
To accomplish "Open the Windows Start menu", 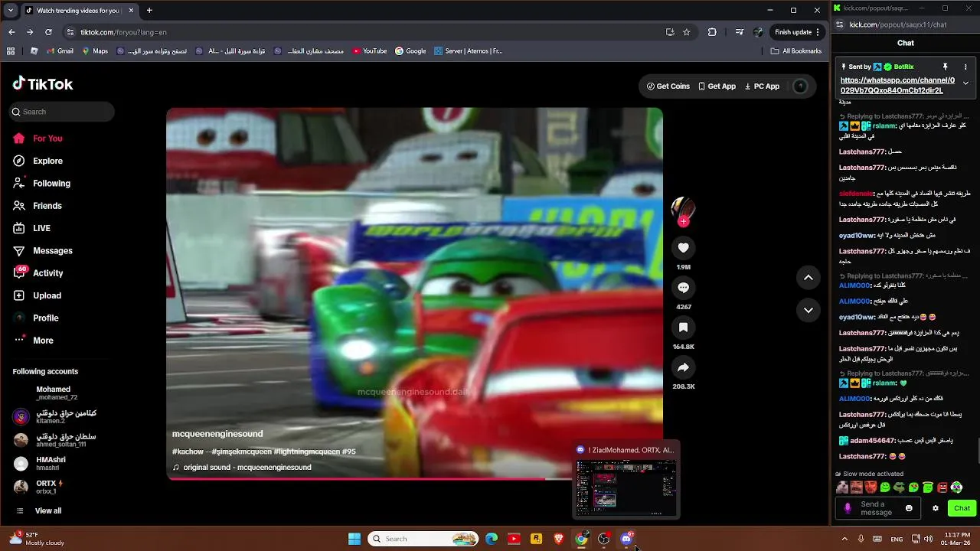I will pyautogui.click(x=354, y=539).
